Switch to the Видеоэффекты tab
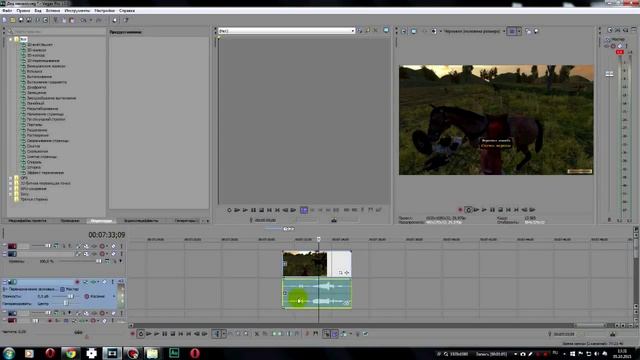Viewport: 640px width, 360px height. 141,220
